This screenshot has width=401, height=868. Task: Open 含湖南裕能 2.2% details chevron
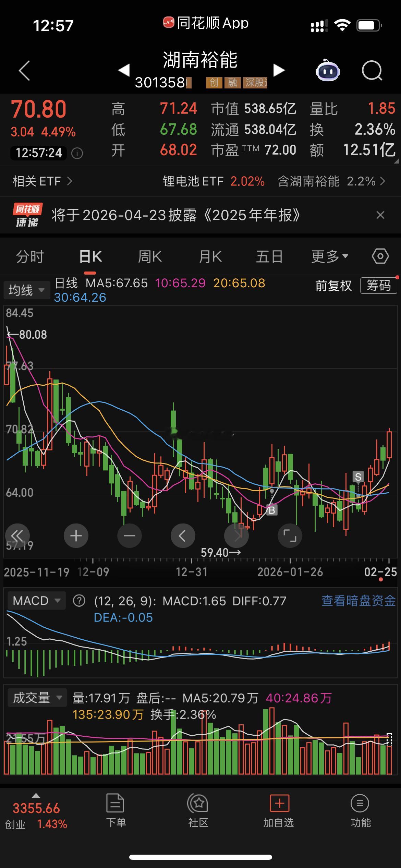pyautogui.click(x=383, y=181)
